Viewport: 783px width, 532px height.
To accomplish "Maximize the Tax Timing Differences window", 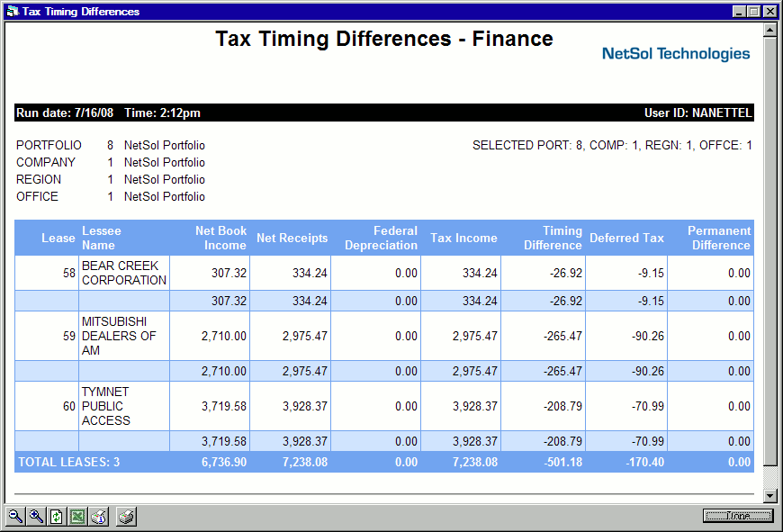I will point(754,12).
